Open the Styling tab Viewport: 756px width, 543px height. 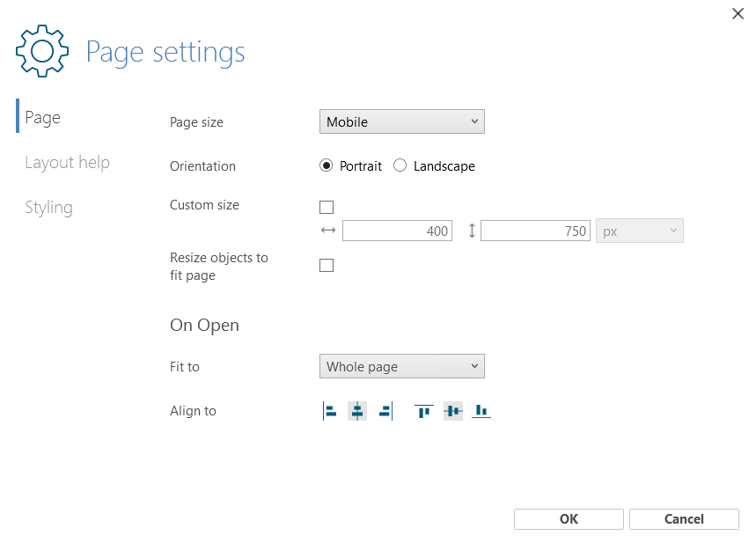[48, 208]
